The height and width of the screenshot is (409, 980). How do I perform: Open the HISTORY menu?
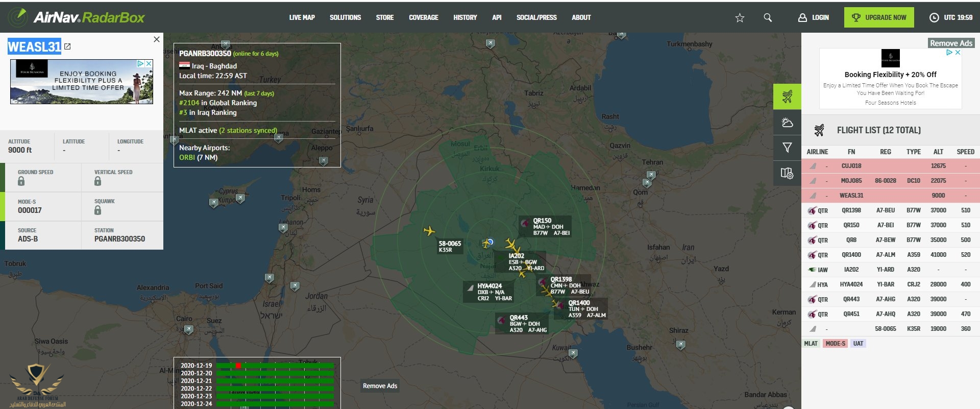(465, 17)
